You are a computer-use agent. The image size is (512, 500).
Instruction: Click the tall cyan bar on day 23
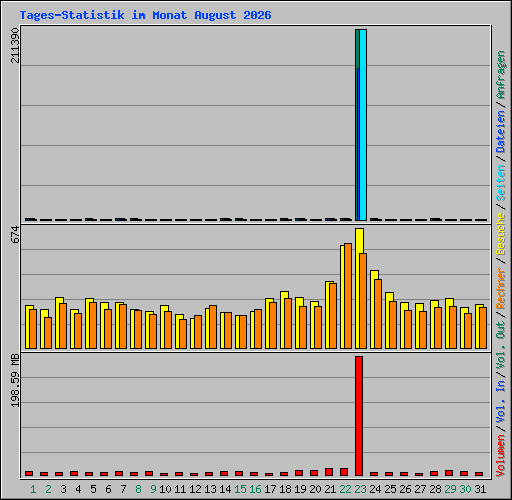click(x=363, y=125)
